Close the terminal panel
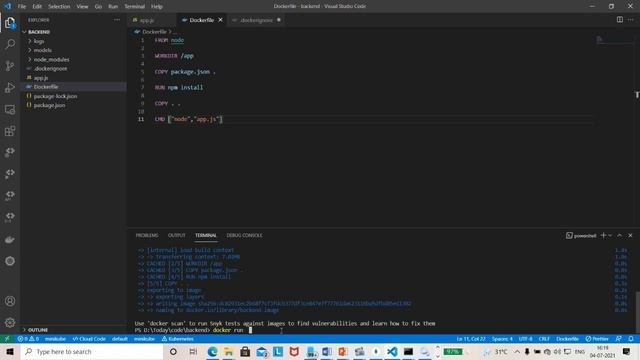The width and height of the screenshot is (640, 360). pos(630,236)
